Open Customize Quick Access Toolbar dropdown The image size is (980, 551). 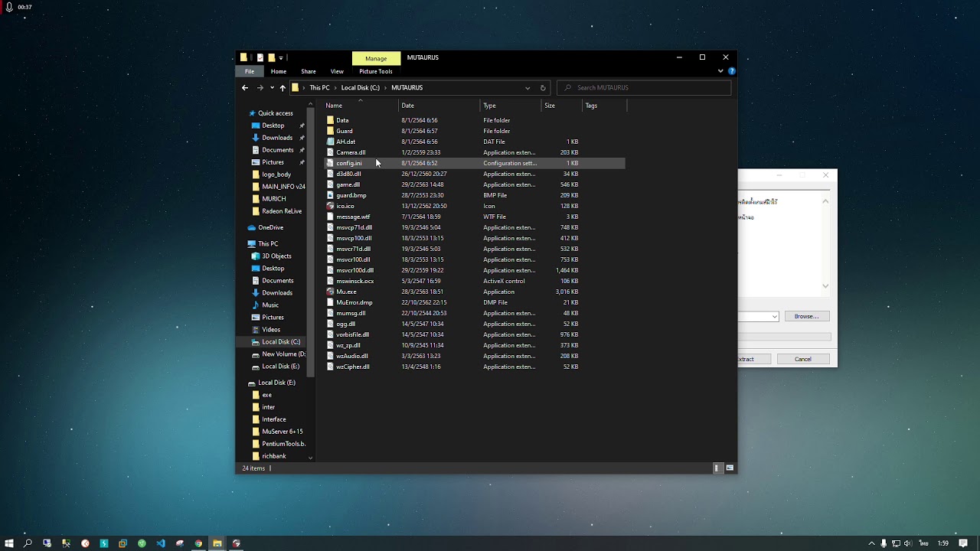tap(281, 57)
